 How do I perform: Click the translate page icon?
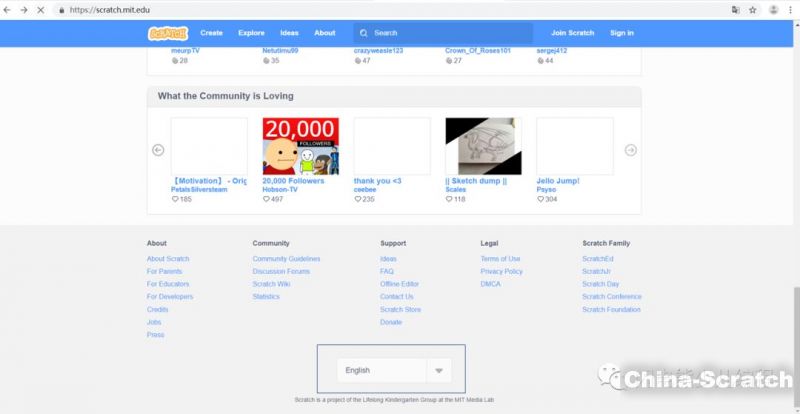pos(736,10)
